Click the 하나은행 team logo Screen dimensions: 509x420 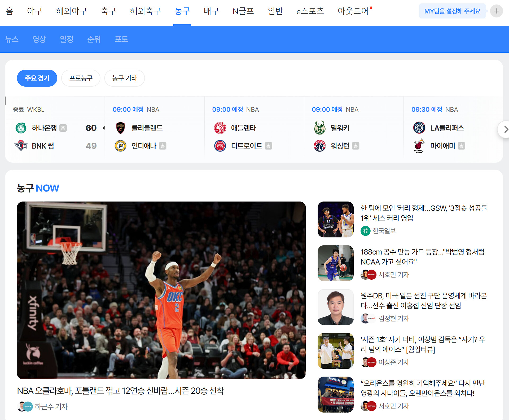pyautogui.click(x=21, y=128)
